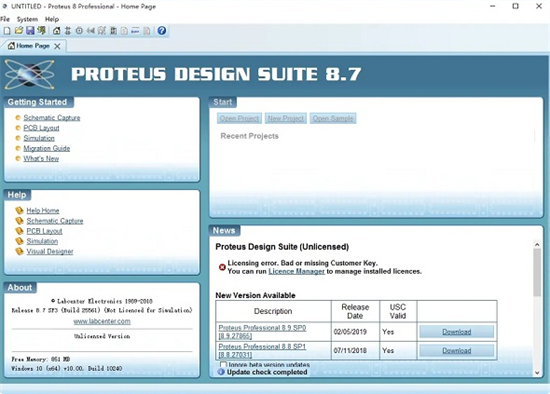Click the New Project button

click(286, 118)
